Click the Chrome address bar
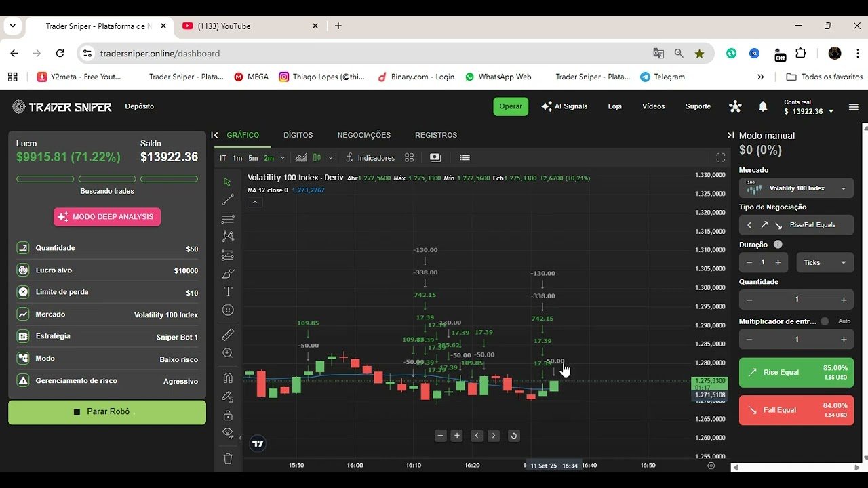Image resolution: width=868 pixels, height=488 pixels. tap(366, 53)
